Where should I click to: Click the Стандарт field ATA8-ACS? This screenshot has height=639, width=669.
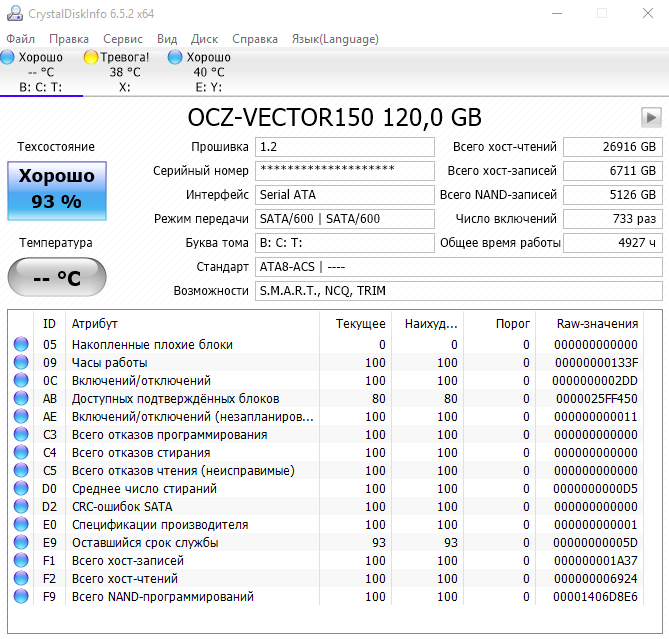459,267
